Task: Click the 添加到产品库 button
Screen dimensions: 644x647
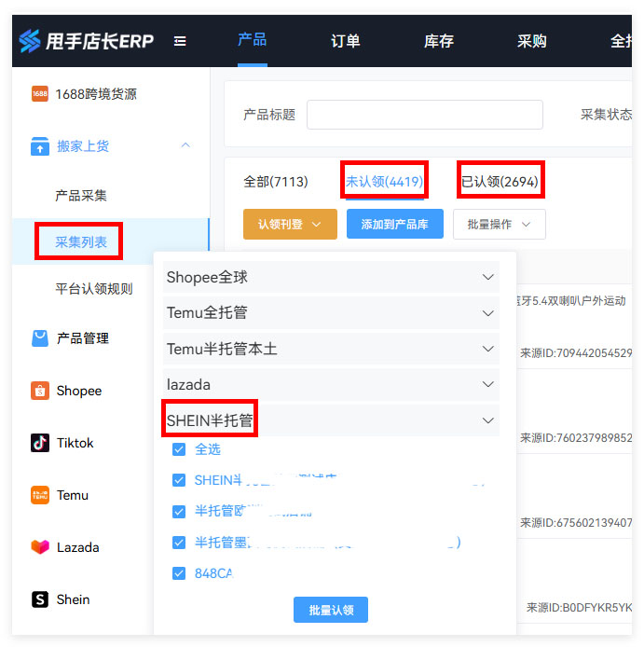Action: click(x=395, y=224)
